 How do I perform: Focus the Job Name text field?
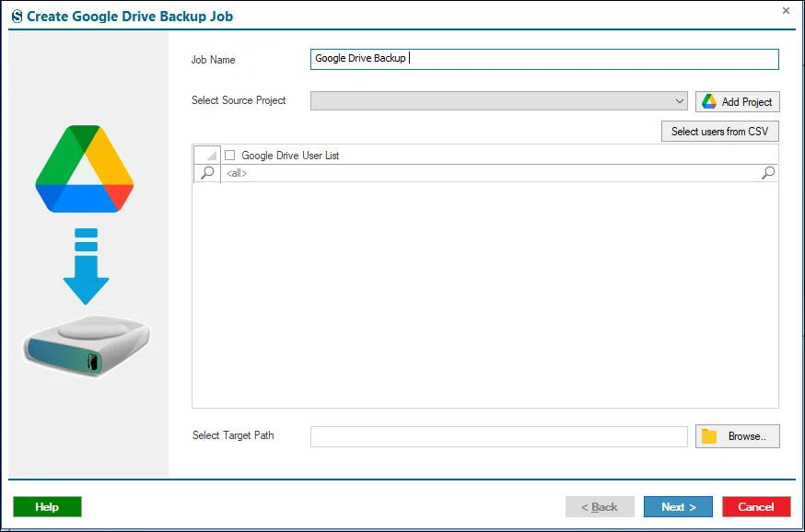(544, 59)
